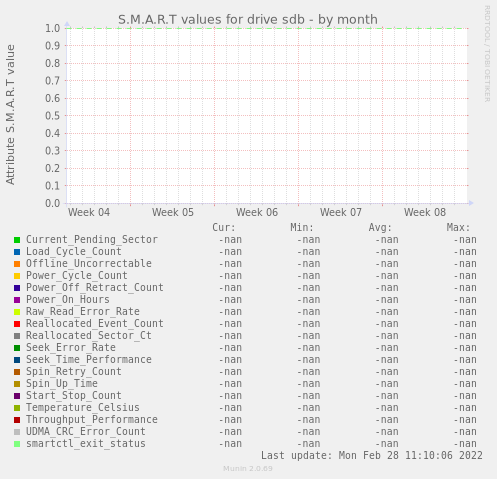Click the Max value for Temperature_Celsius

point(465,408)
